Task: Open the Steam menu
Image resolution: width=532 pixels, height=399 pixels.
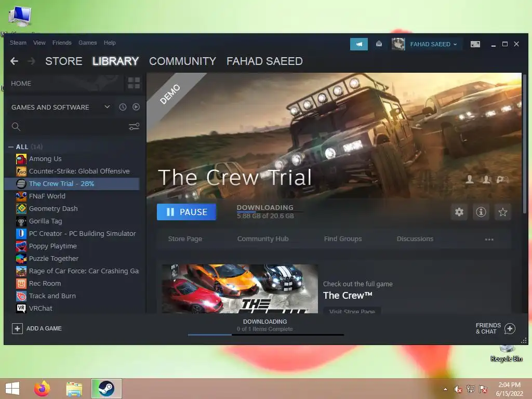Action: (x=18, y=43)
